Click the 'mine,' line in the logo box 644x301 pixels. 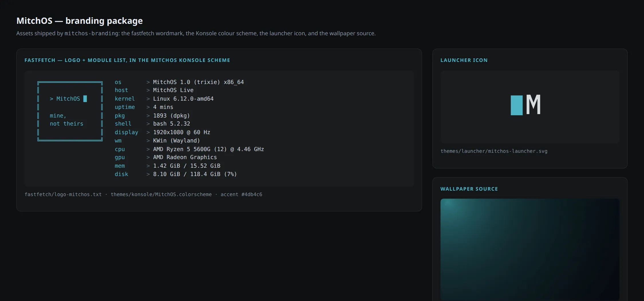click(x=58, y=116)
